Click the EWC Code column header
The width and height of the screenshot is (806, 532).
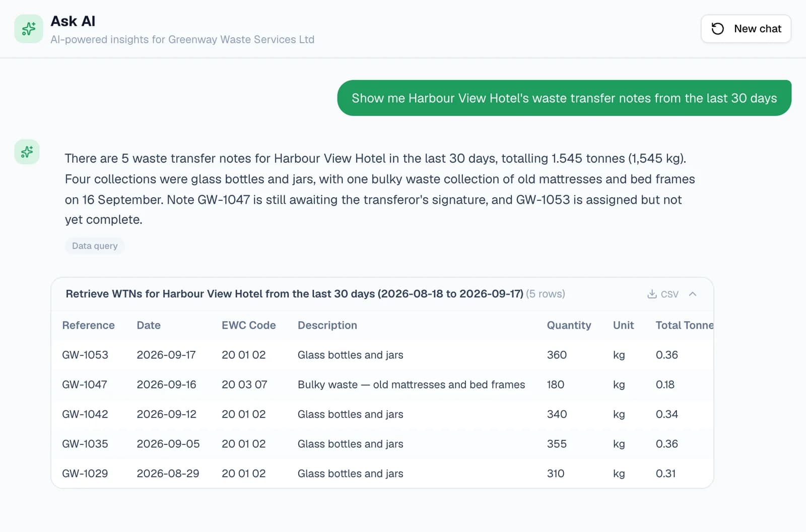coord(249,325)
